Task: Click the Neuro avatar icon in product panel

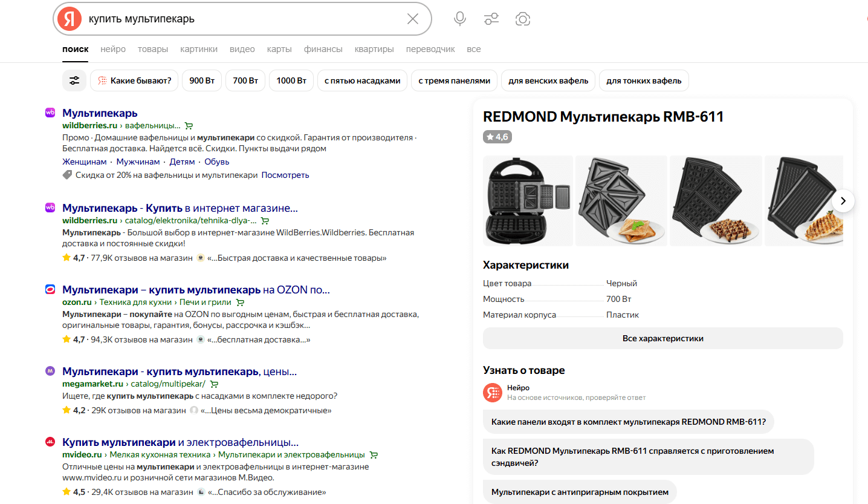Action: [x=493, y=393]
